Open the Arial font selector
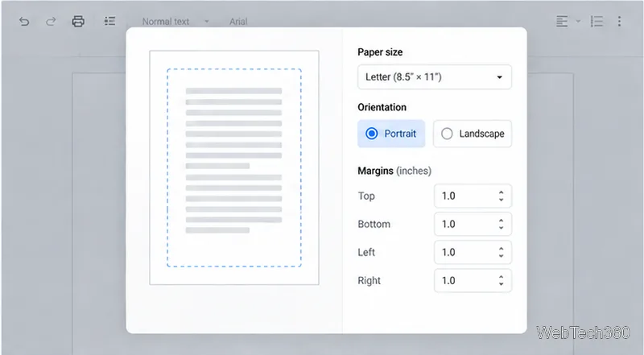 coord(238,22)
